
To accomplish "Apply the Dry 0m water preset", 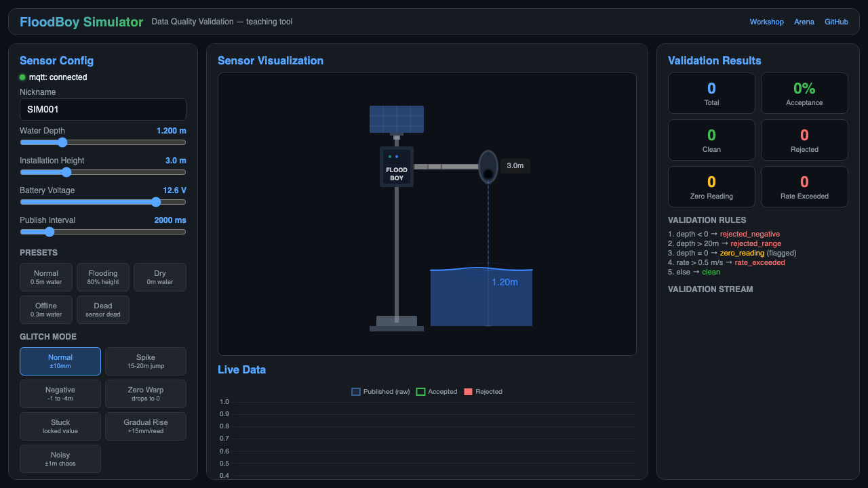I will [x=160, y=277].
